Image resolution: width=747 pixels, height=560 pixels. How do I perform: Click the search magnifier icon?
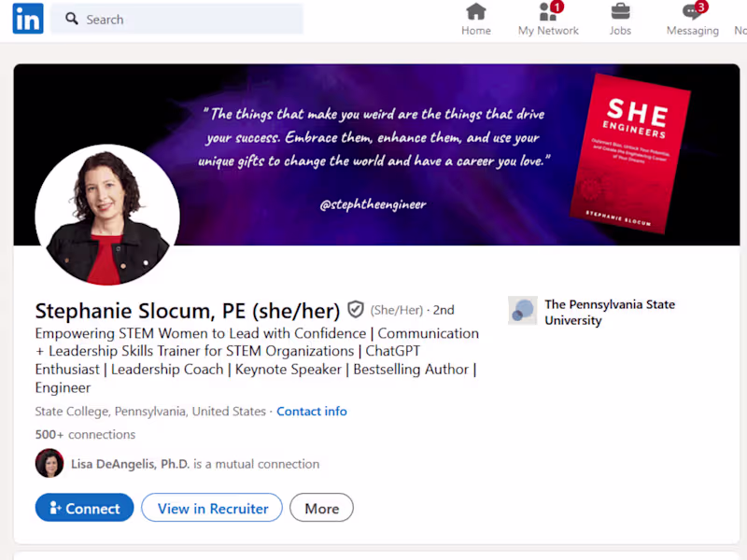click(72, 19)
